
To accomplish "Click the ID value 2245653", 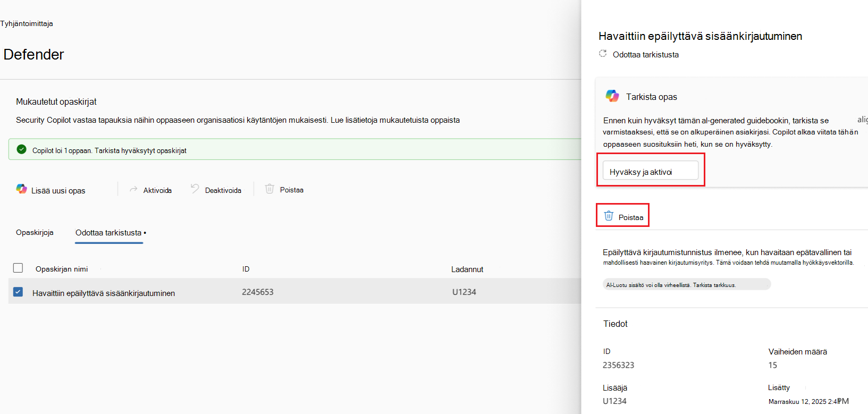I will click(258, 292).
